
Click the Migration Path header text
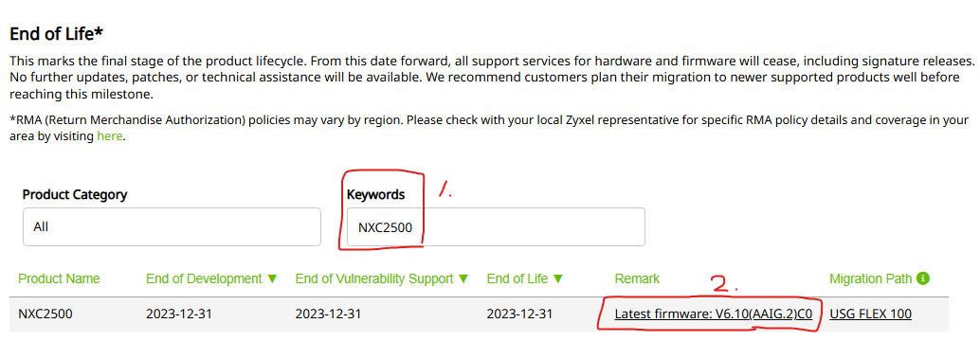(x=871, y=278)
